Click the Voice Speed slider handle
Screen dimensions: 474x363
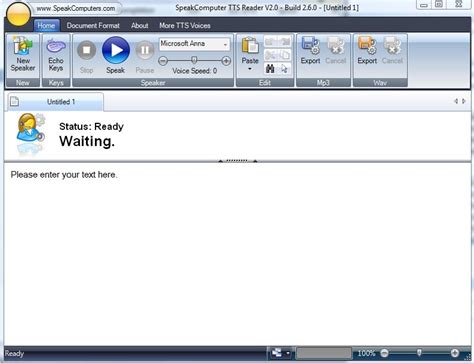tap(194, 60)
